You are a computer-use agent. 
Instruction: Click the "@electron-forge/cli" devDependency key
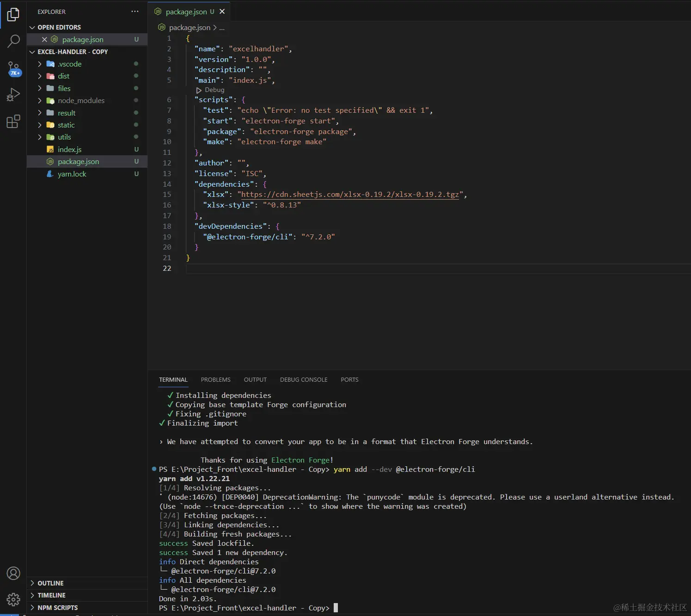(x=248, y=237)
